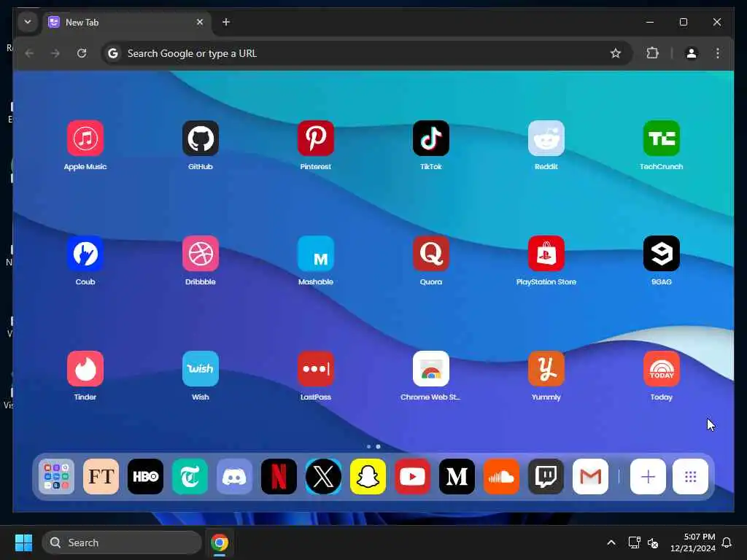
Task: Expand the tab search dropdown
Action: point(28,23)
